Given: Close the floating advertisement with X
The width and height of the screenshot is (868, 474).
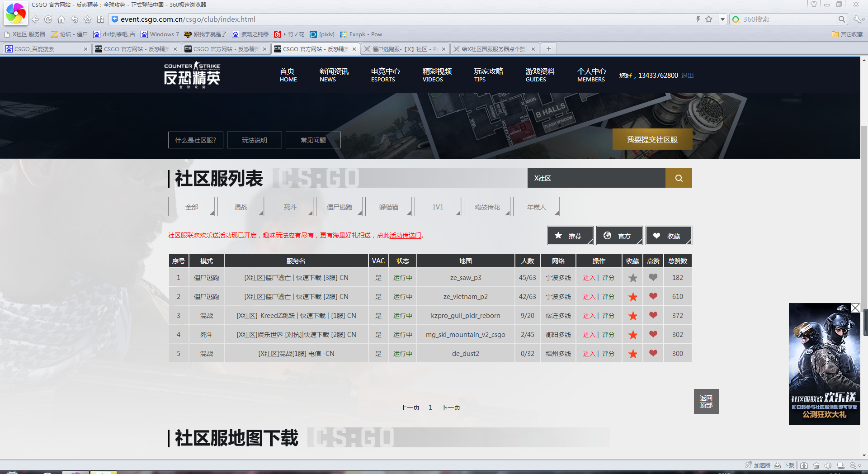Looking at the screenshot, I should pyautogui.click(x=855, y=308).
